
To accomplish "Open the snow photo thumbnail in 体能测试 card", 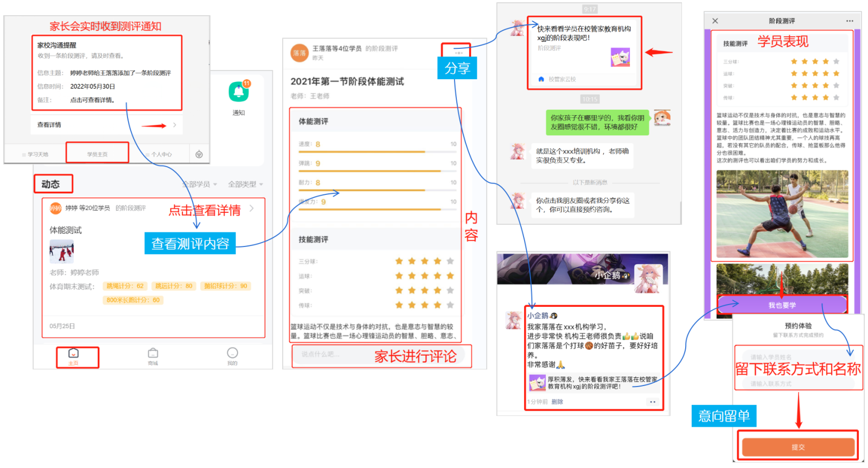I will click(x=62, y=251).
